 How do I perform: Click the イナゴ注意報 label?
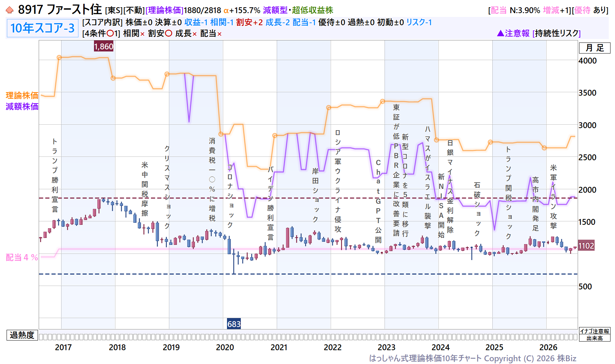point(595,331)
